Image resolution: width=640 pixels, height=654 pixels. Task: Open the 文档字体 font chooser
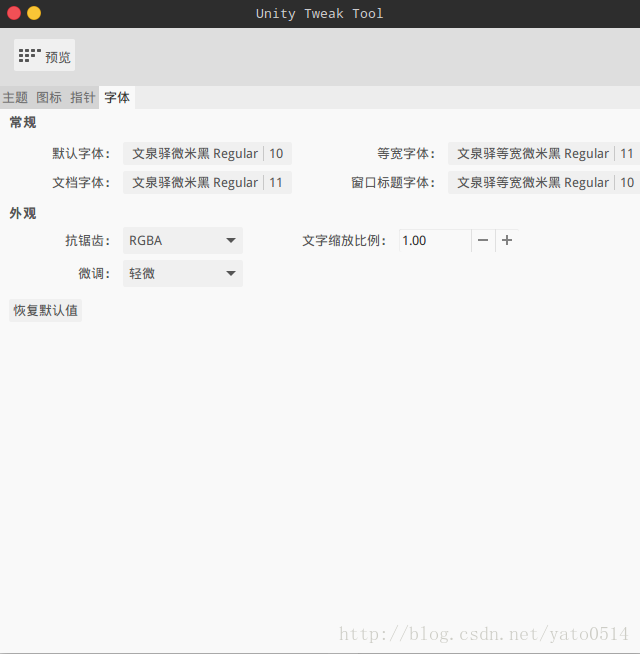tap(207, 183)
